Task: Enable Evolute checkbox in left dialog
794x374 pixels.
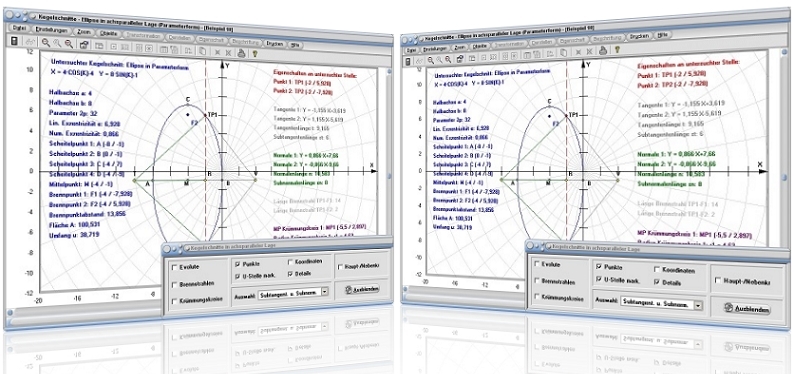Action: 175,267
